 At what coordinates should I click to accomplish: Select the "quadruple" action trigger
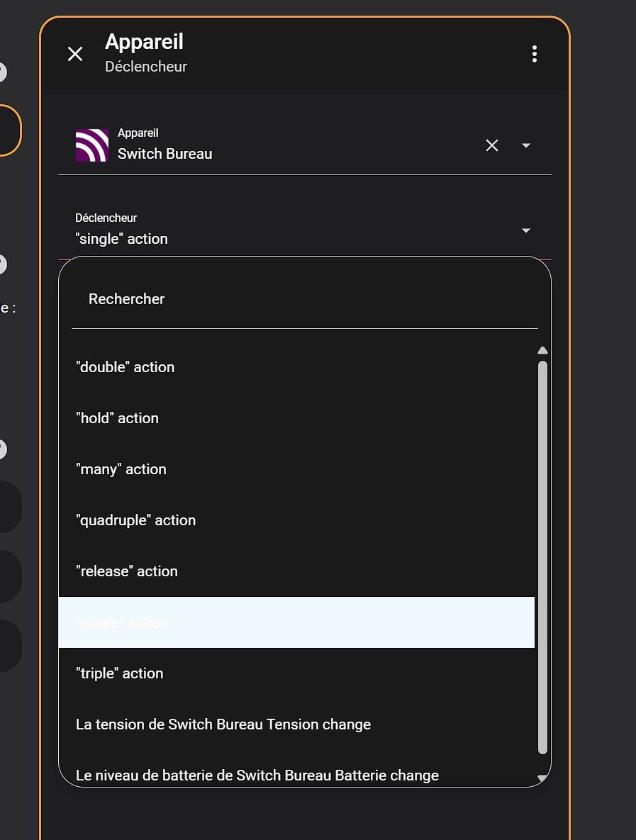(x=135, y=520)
